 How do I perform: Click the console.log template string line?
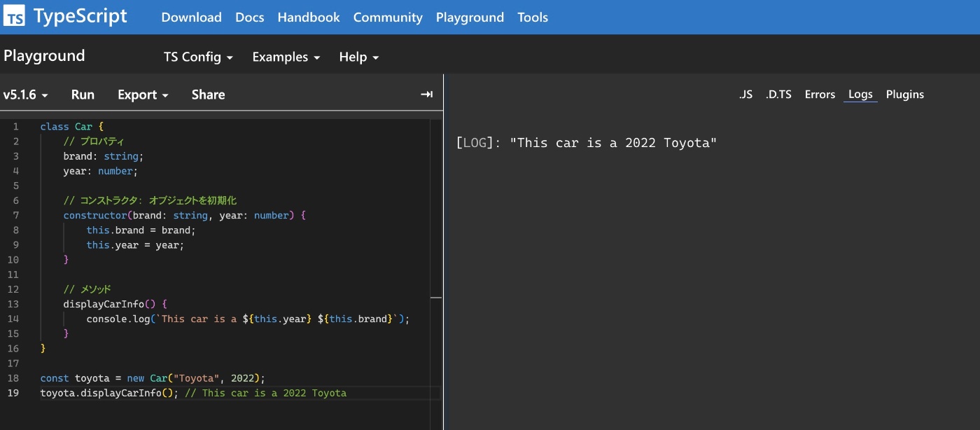[248, 319]
